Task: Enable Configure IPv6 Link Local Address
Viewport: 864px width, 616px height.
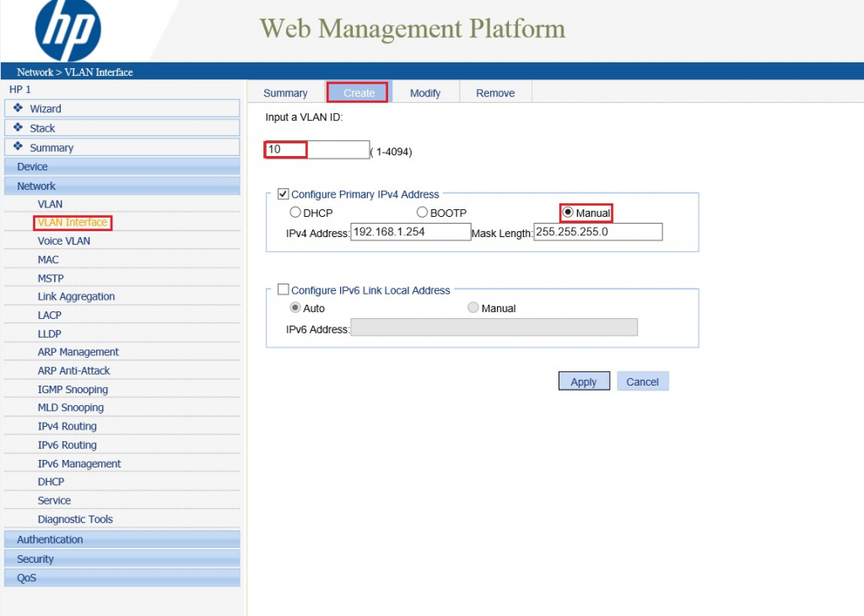Action: point(283,290)
